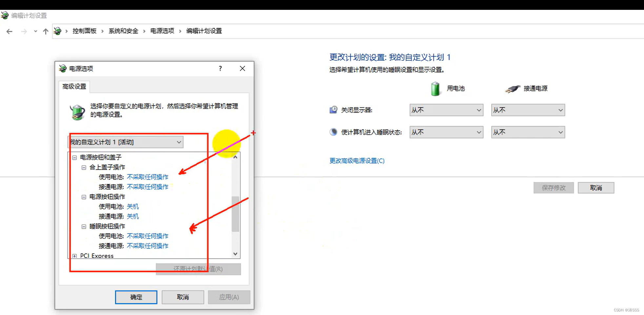Click the green battery icon
The height and width of the screenshot is (315, 644).
coord(435,89)
